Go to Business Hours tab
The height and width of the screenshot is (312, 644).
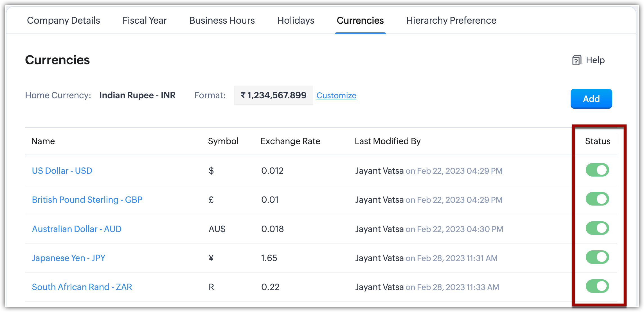click(x=222, y=21)
